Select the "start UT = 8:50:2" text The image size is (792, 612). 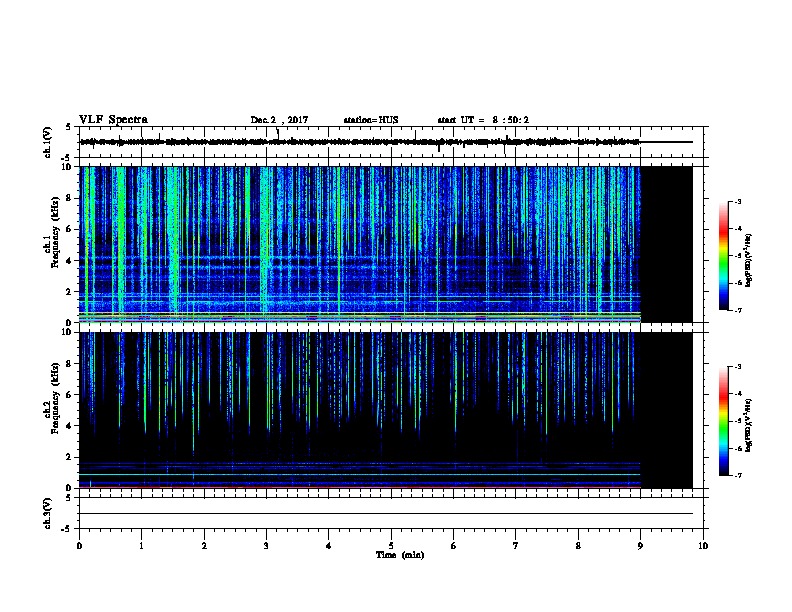point(483,120)
